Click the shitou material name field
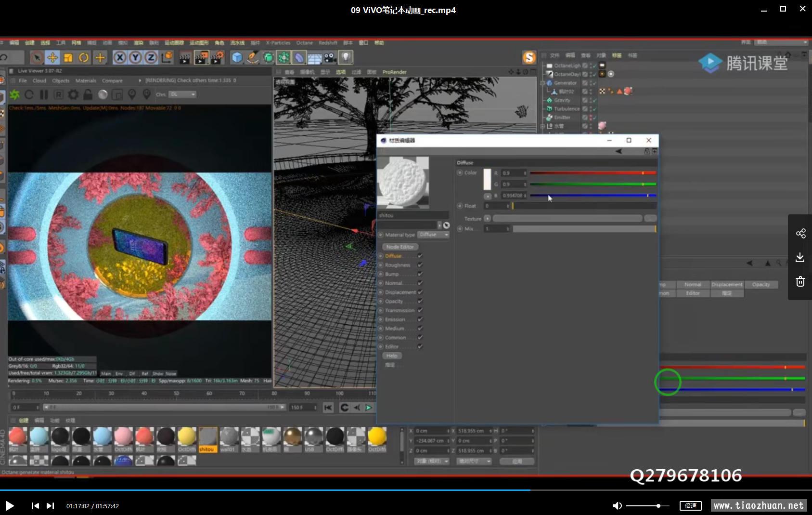812x515 pixels. tap(413, 215)
